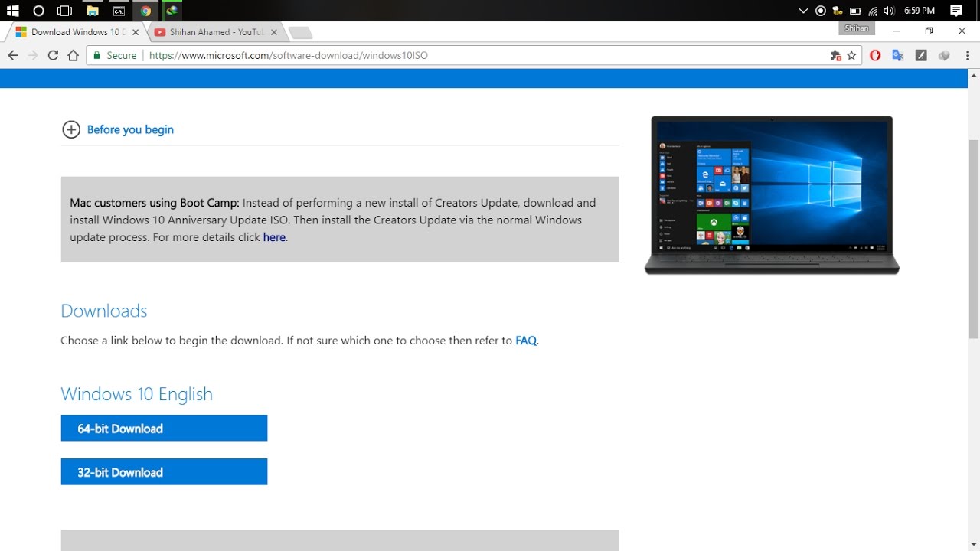
Task: Open the red Opera extension icon
Action: pyautogui.click(x=875, y=55)
